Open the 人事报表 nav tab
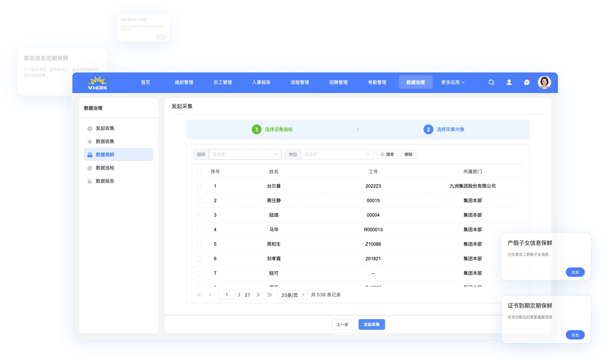Image resolution: width=608 pixels, height=364 pixels. point(261,82)
